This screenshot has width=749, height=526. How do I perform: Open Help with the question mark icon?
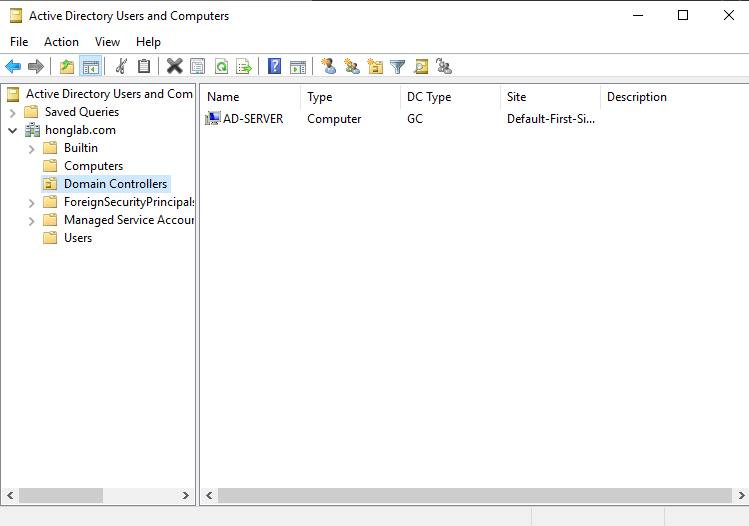pos(275,66)
